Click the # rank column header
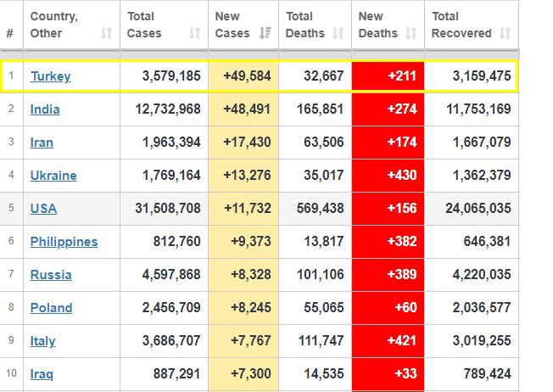Image resolution: width=553 pixels, height=392 pixels. (x=10, y=33)
